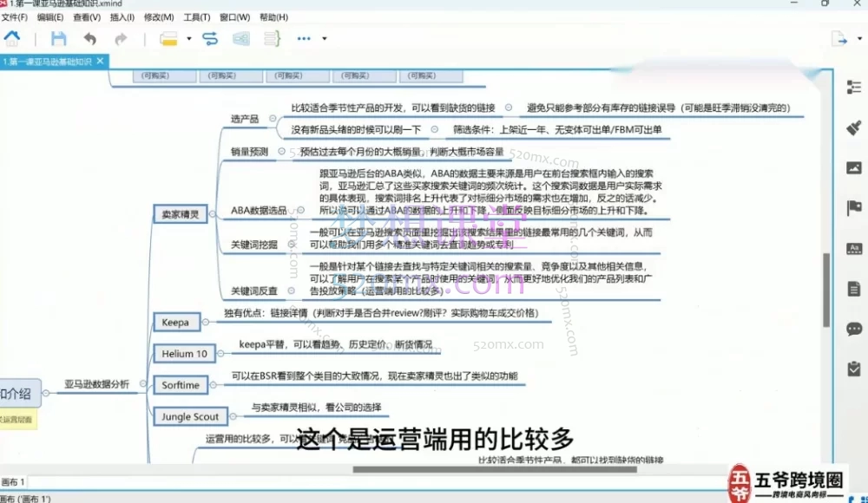Select the 亚马逊数据分析 topic
This screenshot has height=503, width=868.
pos(97,384)
